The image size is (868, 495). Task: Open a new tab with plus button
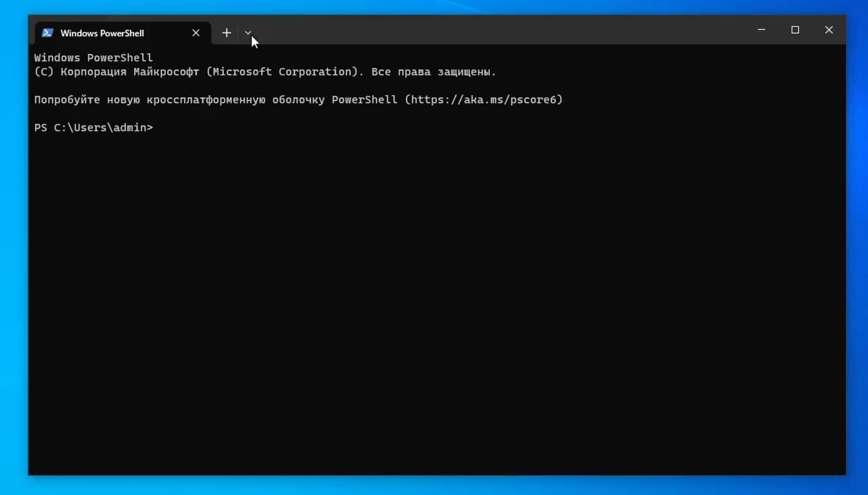coord(226,33)
